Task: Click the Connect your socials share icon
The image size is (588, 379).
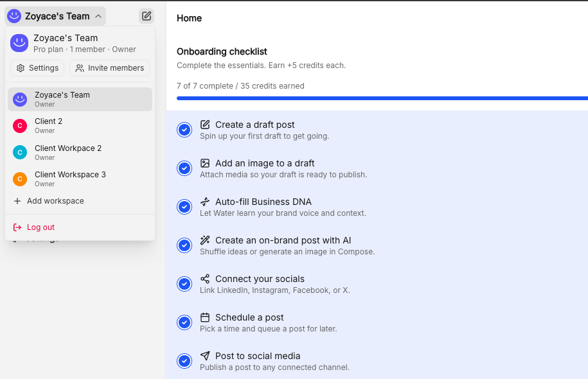Action: click(204, 278)
